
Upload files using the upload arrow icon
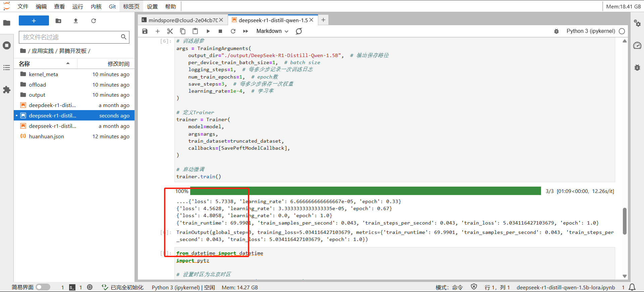click(x=76, y=21)
